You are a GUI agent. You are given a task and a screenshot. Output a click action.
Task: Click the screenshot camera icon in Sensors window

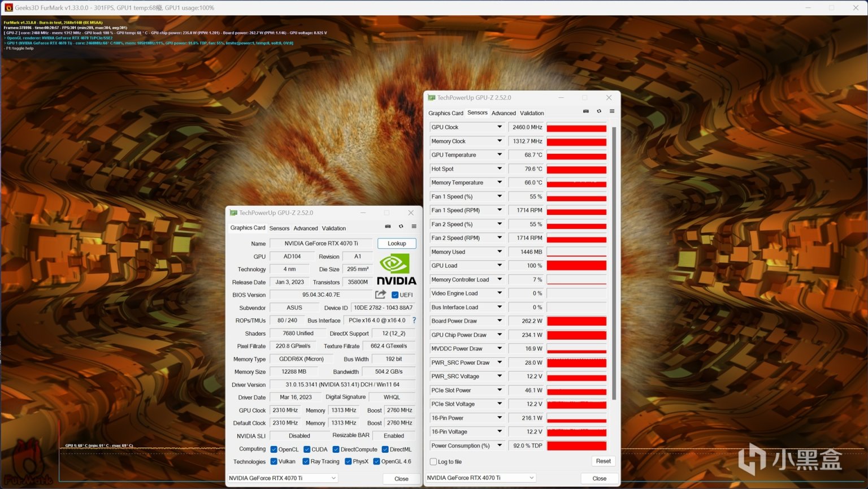[586, 111]
